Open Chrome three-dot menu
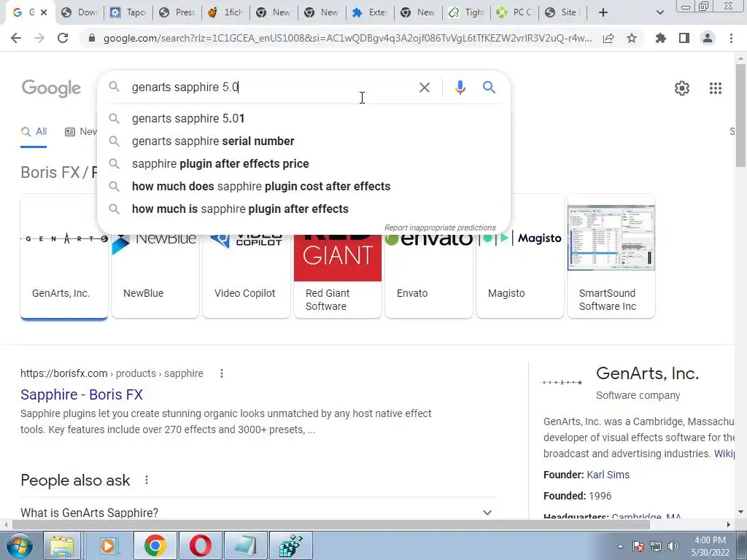 pyautogui.click(x=731, y=38)
